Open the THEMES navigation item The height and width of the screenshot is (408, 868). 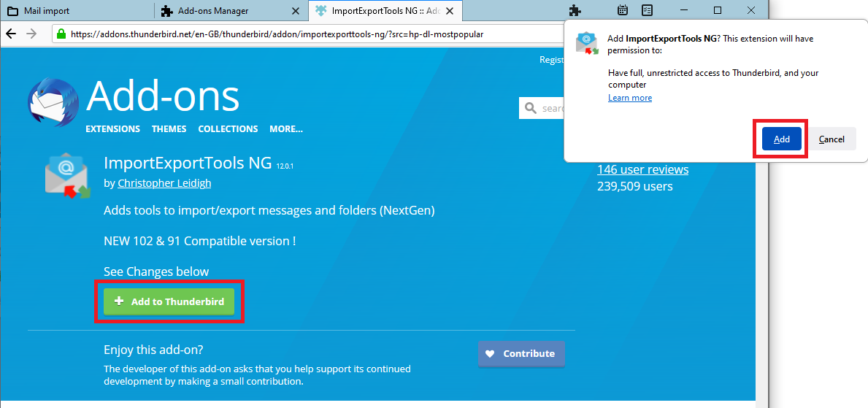(169, 129)
